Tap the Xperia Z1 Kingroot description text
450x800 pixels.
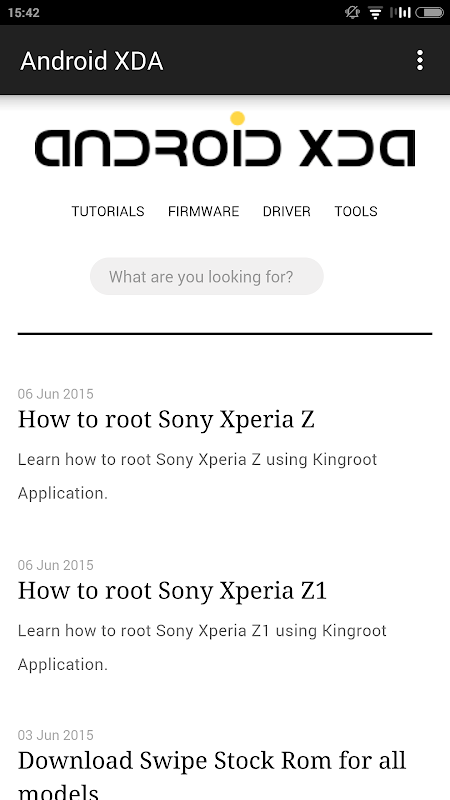tap(202, 647)
